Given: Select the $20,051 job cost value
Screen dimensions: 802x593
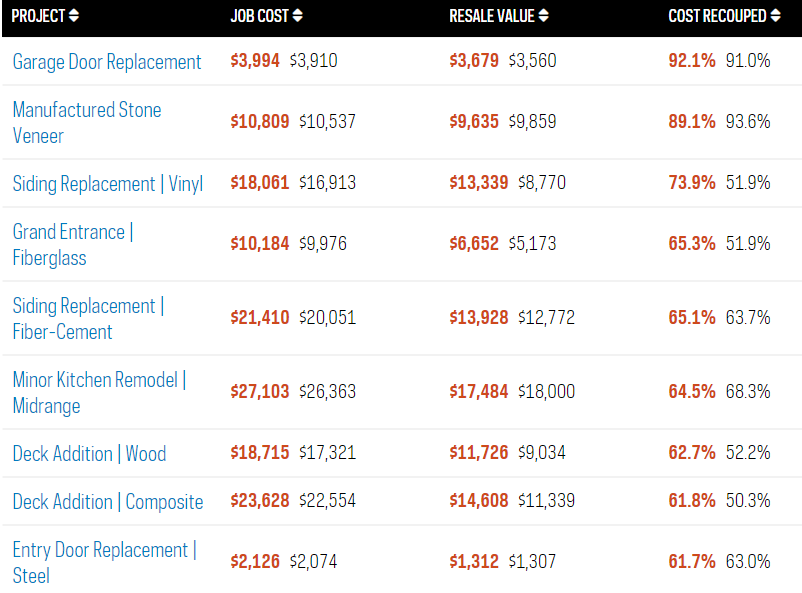Looking at the screenshot, I should point(327,318).
